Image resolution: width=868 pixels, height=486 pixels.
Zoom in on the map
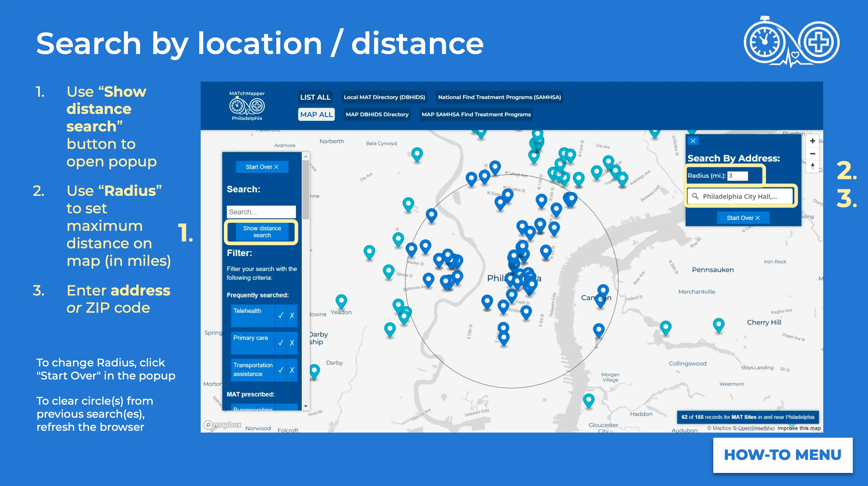[x=812, y=141]
